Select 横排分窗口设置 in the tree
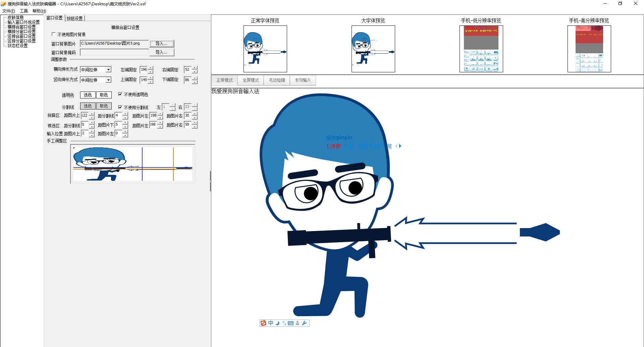The image size is (644, 347). point(21,31)
